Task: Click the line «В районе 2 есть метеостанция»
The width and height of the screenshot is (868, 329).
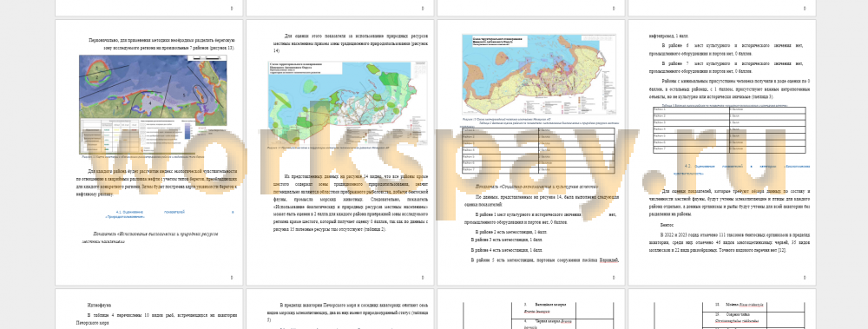Action: 507,232
